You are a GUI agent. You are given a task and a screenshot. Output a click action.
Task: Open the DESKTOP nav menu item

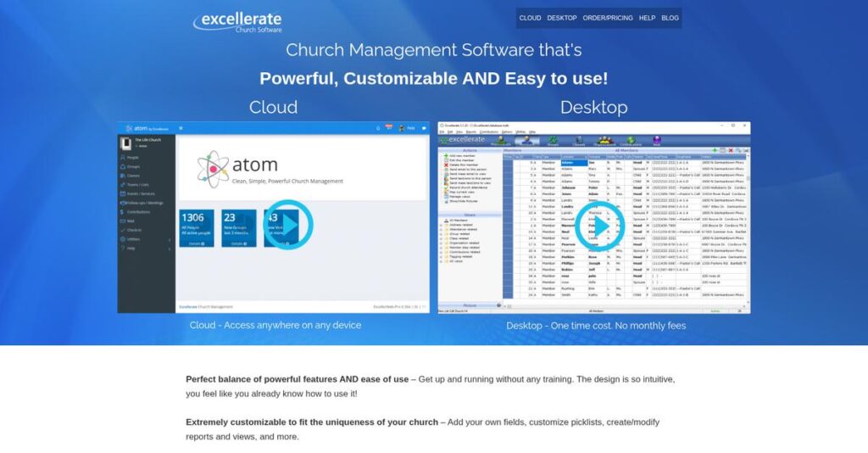point(562,18)
